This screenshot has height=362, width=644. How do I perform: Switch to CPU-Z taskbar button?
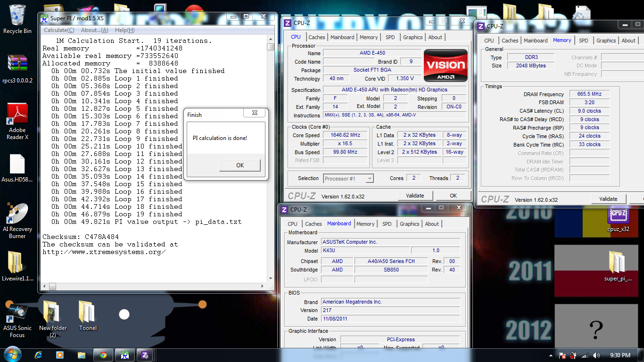coord(146,355)
